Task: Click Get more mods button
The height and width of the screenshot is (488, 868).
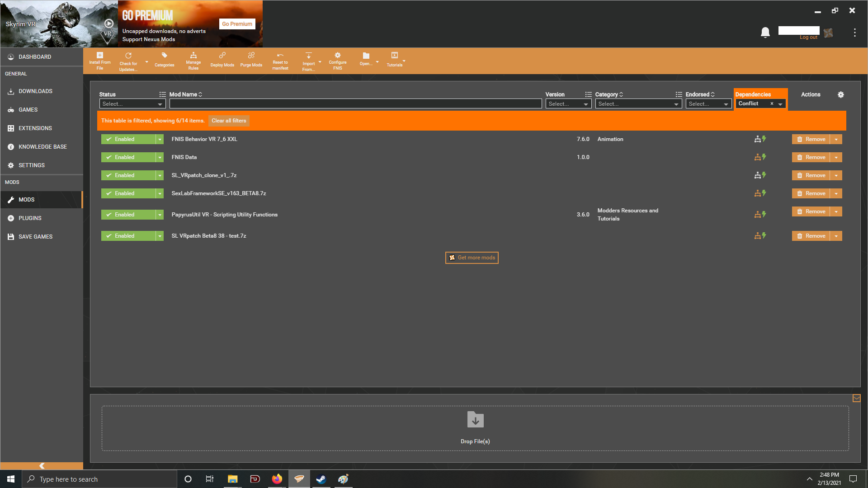Action: 472,258
